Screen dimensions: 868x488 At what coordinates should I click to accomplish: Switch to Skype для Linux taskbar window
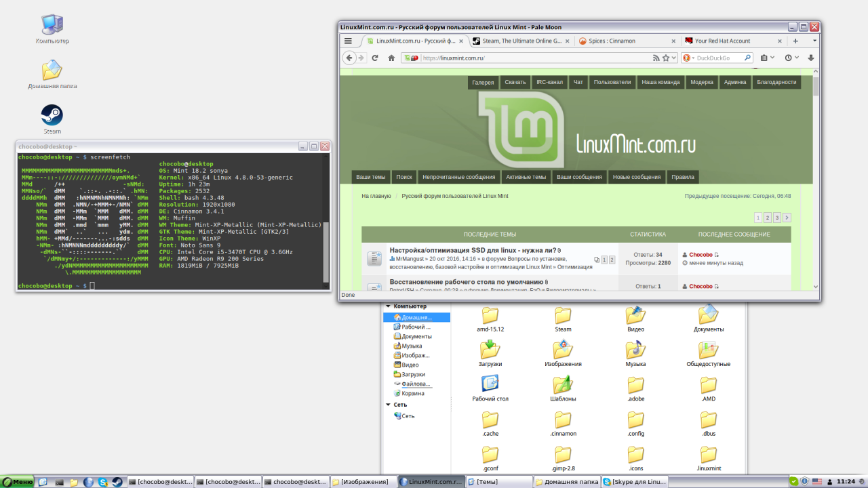pyautogui.click(x=635, y=482)
